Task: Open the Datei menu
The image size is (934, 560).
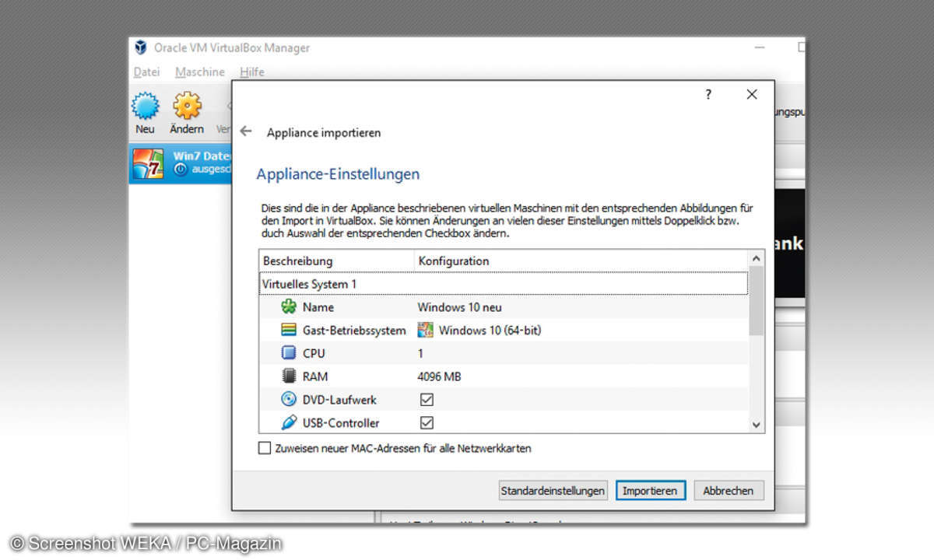Action: 146,72
